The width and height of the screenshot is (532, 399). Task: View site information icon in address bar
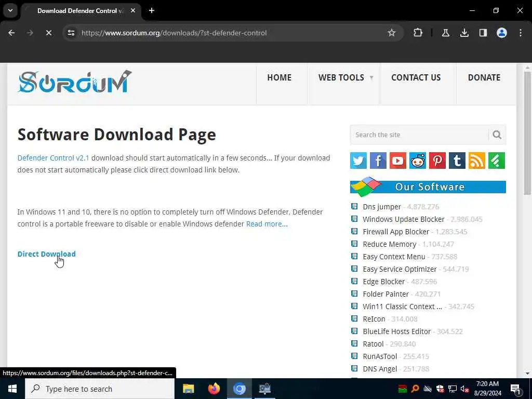(71, 33)
